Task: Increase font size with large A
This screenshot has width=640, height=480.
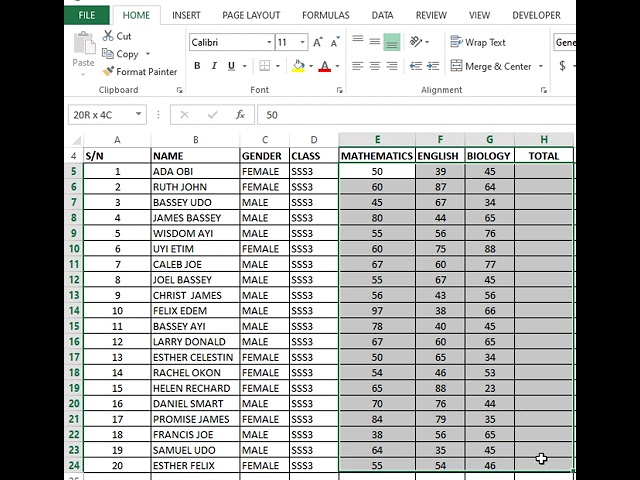Action: pos(318,42)
